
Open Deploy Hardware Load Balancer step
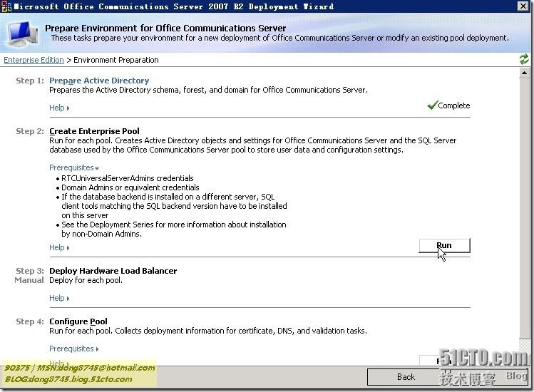(x=113, y=271)
